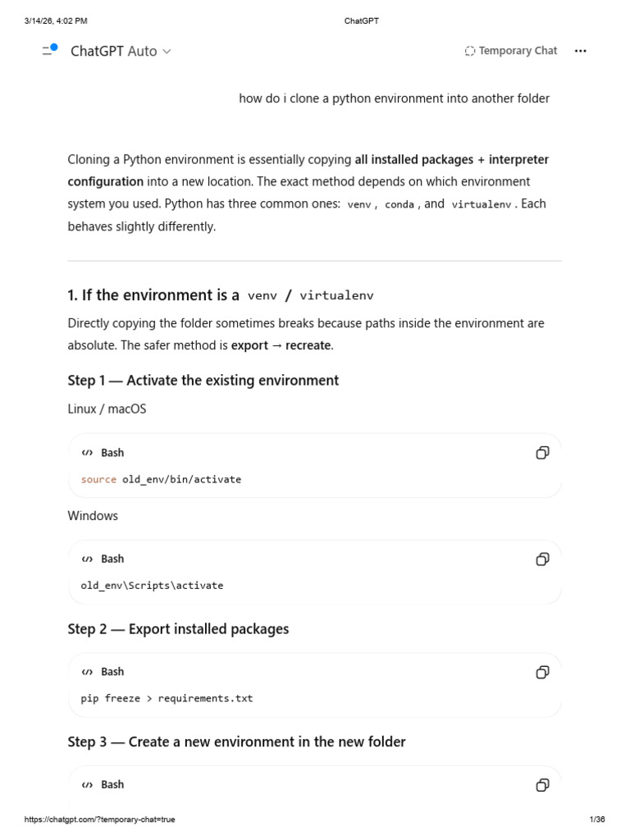Click the code icon in Step 3 block
630x840 pixels.
pos(87,785)
